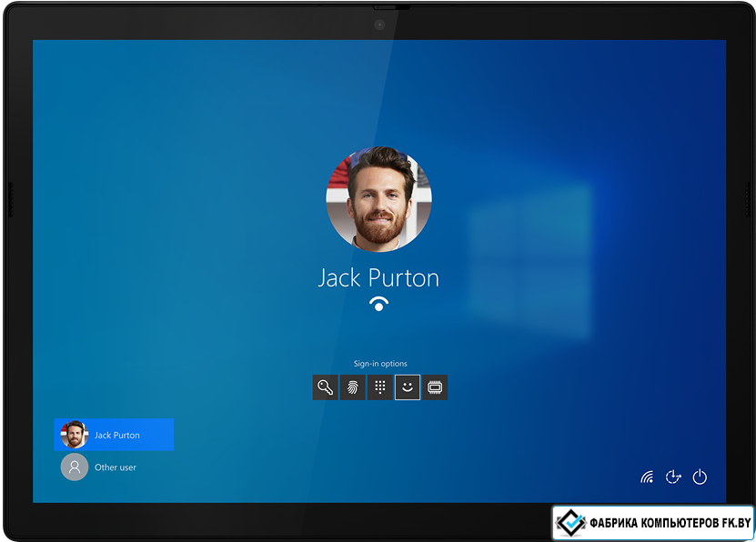Select Jack Purton in the user list
The height and width of the screenshot is (542, 756).
point(114,435)
